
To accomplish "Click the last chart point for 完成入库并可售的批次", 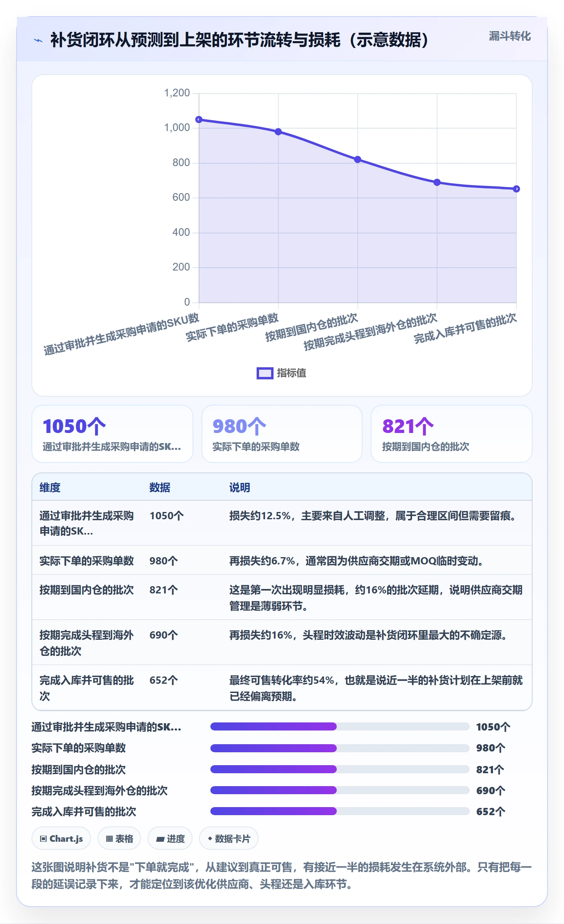I will pos(516,189).
